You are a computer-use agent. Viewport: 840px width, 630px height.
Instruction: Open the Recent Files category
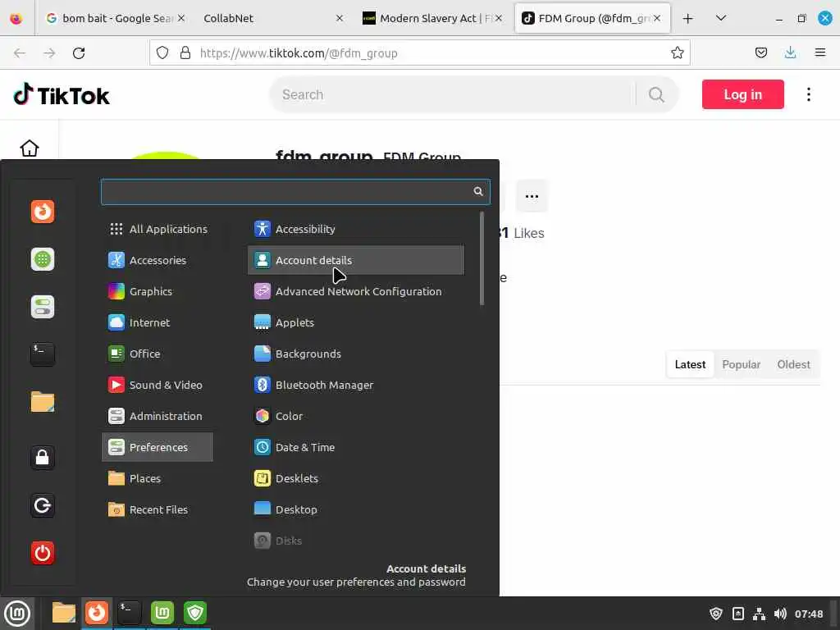click(157, 509)
